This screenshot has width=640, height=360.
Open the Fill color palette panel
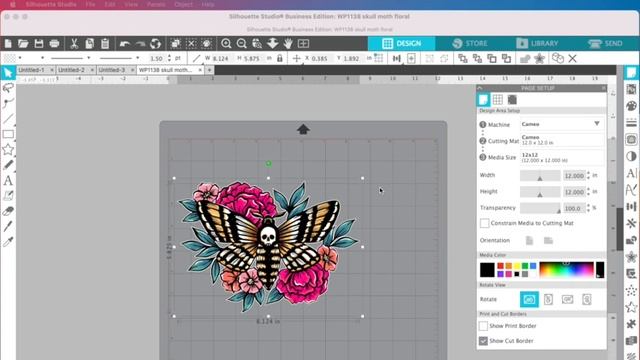click(x=631, y=106)
